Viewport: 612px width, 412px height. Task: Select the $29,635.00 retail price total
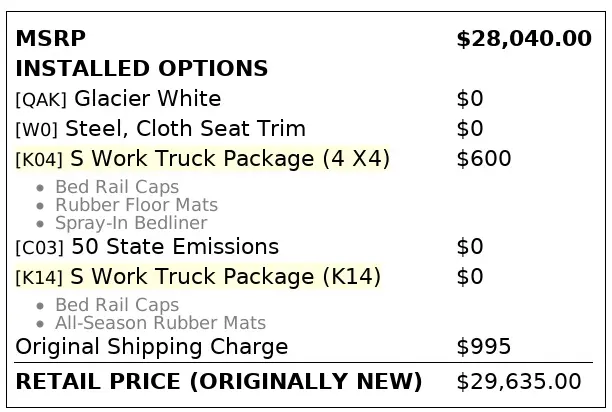tap(518, 382)
